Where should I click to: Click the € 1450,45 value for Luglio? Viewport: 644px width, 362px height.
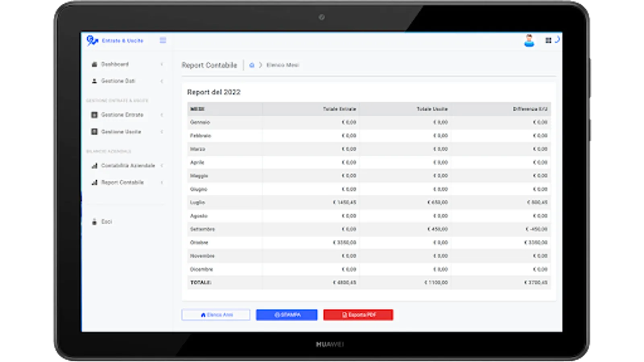click(345, 202)
